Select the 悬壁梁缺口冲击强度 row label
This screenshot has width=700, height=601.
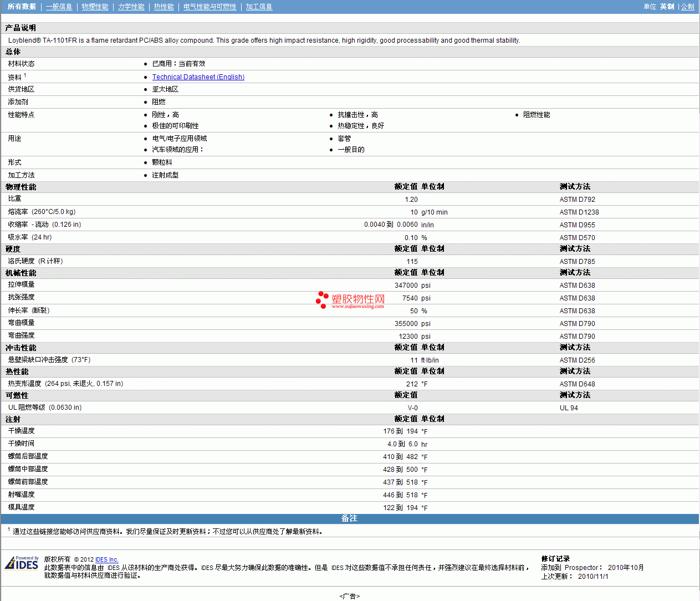coord(49,360)
